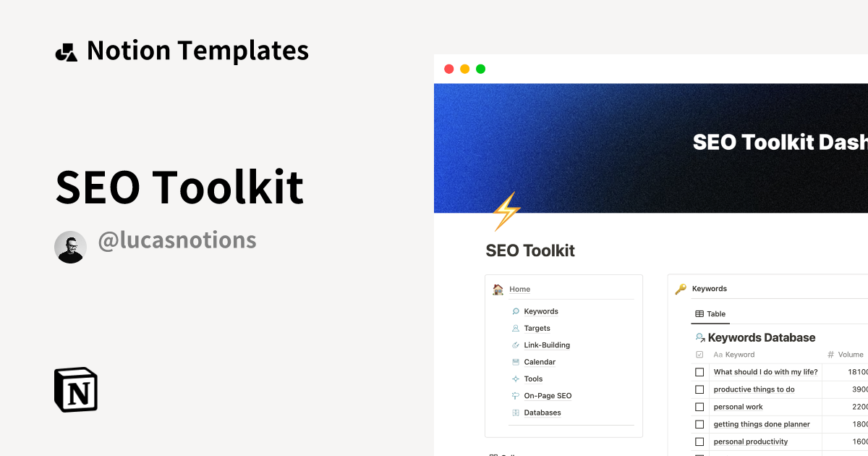The image size is (868, 456).
Task: Open the On-Page SEO link
Action: 548,396
